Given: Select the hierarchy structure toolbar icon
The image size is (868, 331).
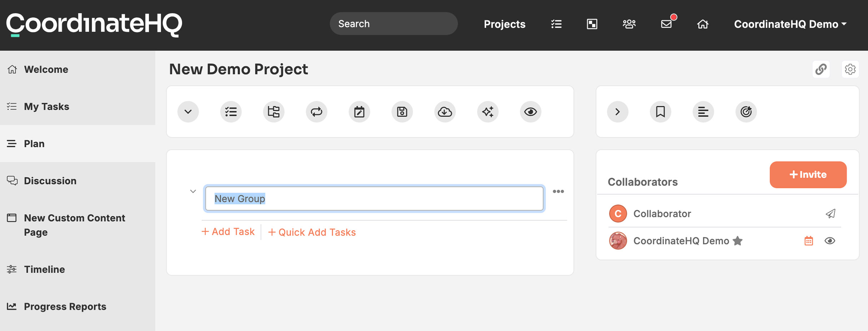Looking at the screenshot, I should coord(274,112).
